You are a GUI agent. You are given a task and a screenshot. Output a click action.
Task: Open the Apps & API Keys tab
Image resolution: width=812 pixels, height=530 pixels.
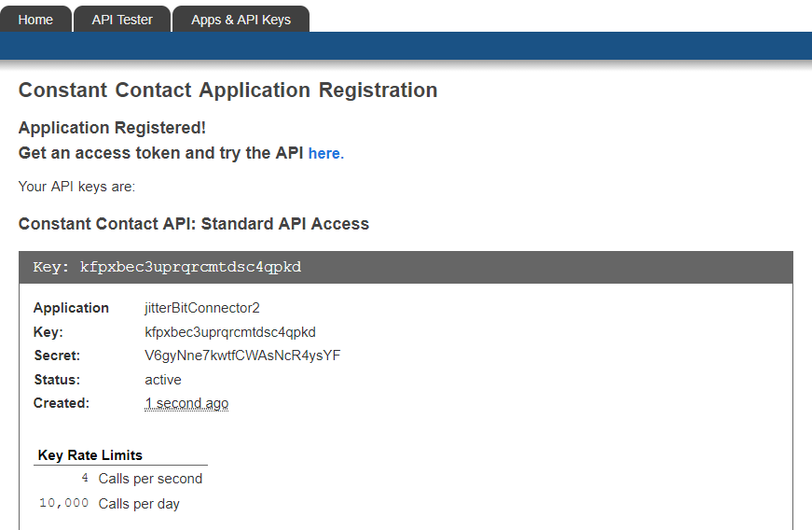241,20
